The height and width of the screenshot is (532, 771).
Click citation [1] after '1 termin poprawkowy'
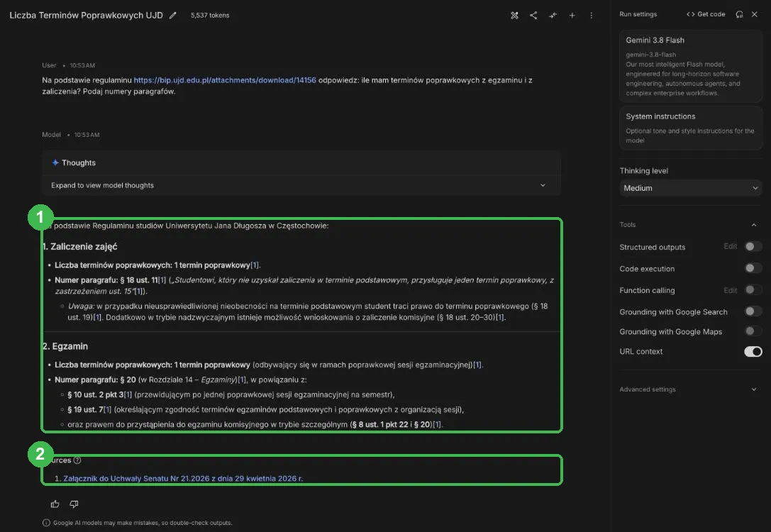[x=255, y=265]
